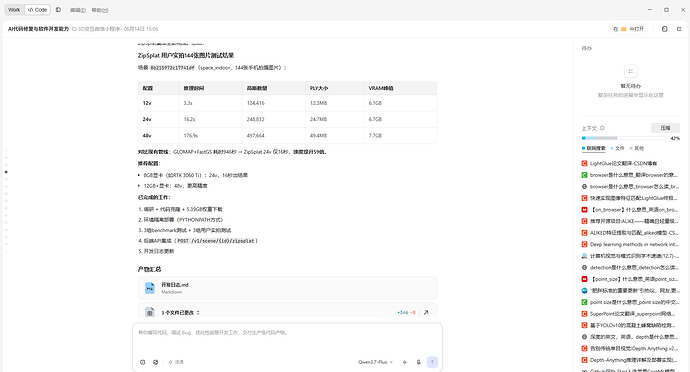690x372 pixels.
Task: Click the active conversation timeline dot
Action: [6, 172]
